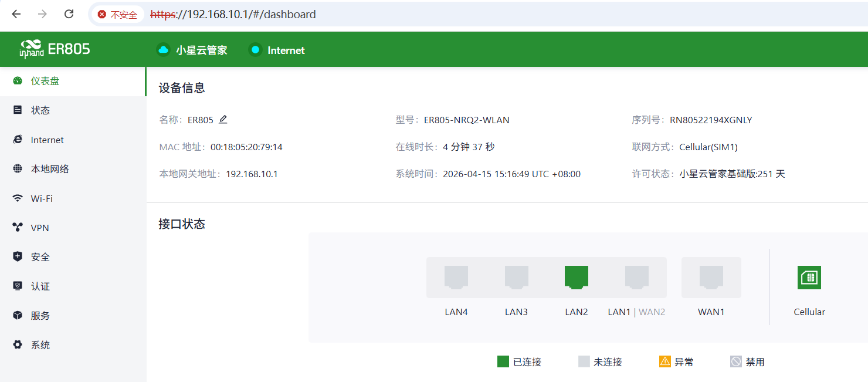Click the license status 小星云管家基础版:251 天

(x=732, y=174)
